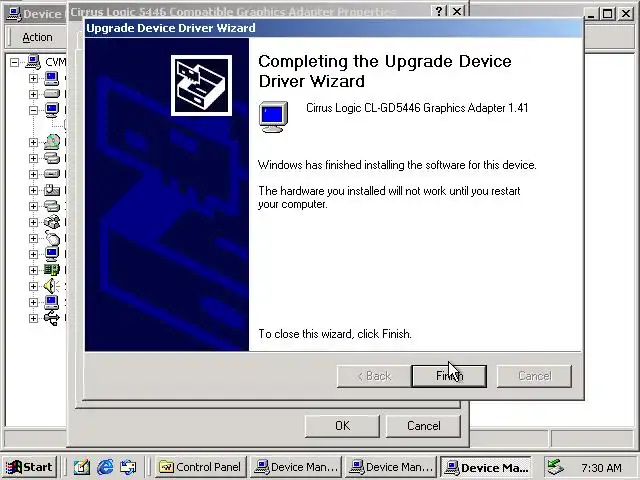Viewport: 640px width, 480px height.
Task: Select the mouse pointing-device icon in tree
Action: tap(52, 238)
